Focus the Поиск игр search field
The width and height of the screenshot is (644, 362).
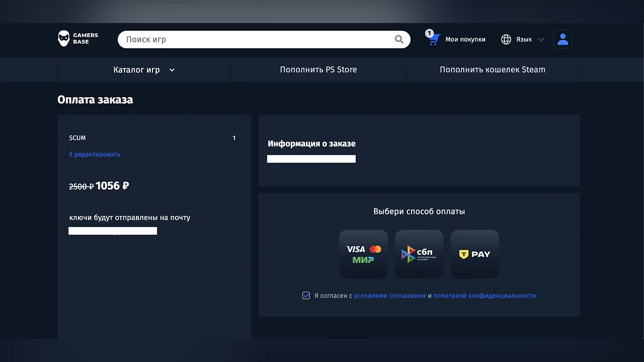coord(258,39)
